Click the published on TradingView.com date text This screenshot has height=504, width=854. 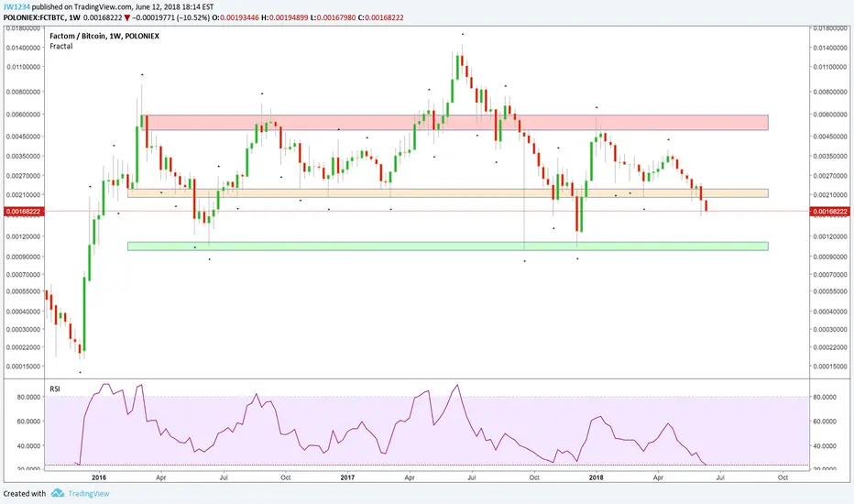point(123,7)
